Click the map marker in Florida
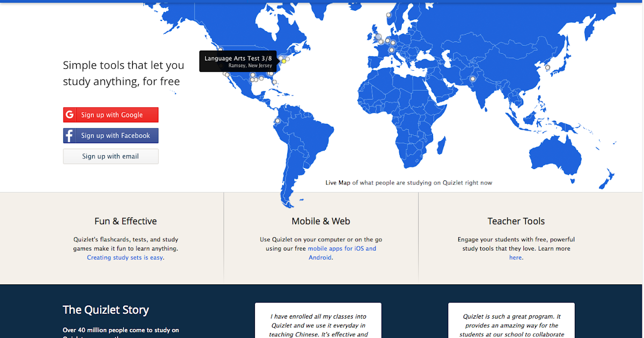 pos(274,82)
